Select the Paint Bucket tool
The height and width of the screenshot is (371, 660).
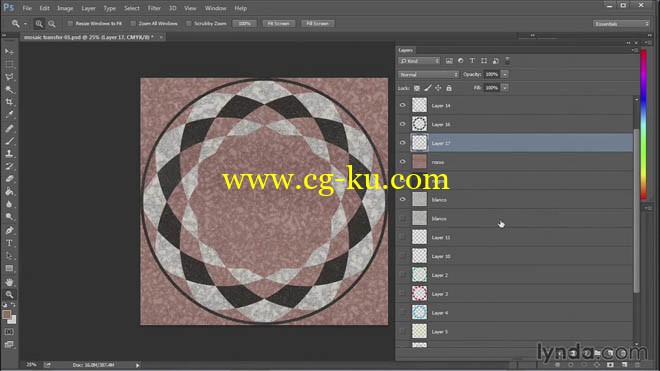(9, 192)
